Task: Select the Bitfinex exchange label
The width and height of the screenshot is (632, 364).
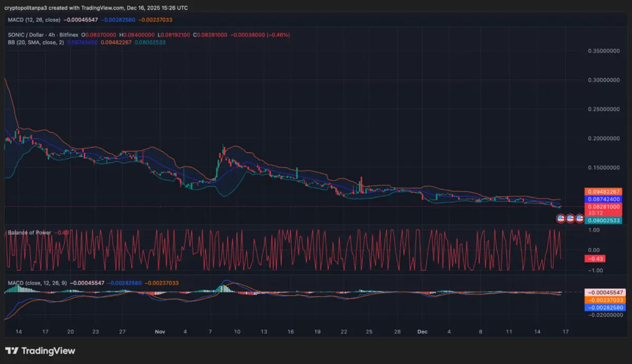Action: (x=68, y=34)
